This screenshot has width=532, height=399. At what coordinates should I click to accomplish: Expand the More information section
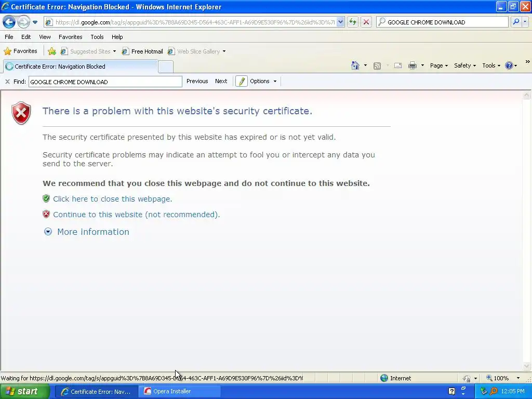[87, 232]
